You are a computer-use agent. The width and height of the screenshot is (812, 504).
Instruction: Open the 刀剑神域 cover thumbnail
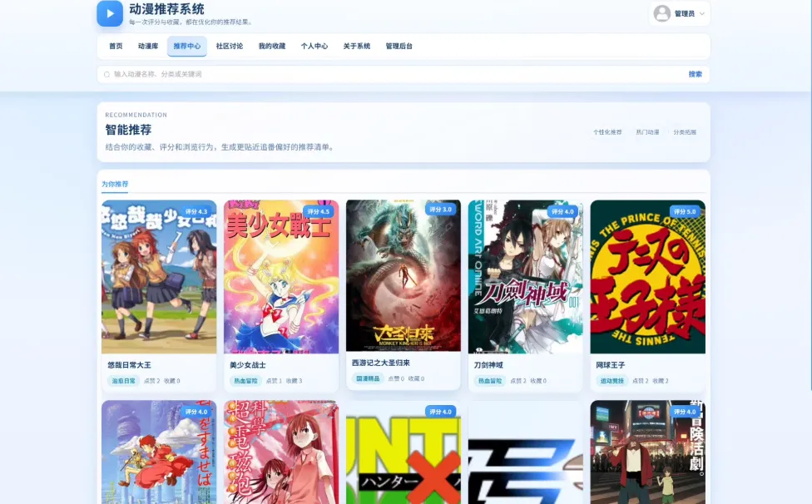click(526, 277)
